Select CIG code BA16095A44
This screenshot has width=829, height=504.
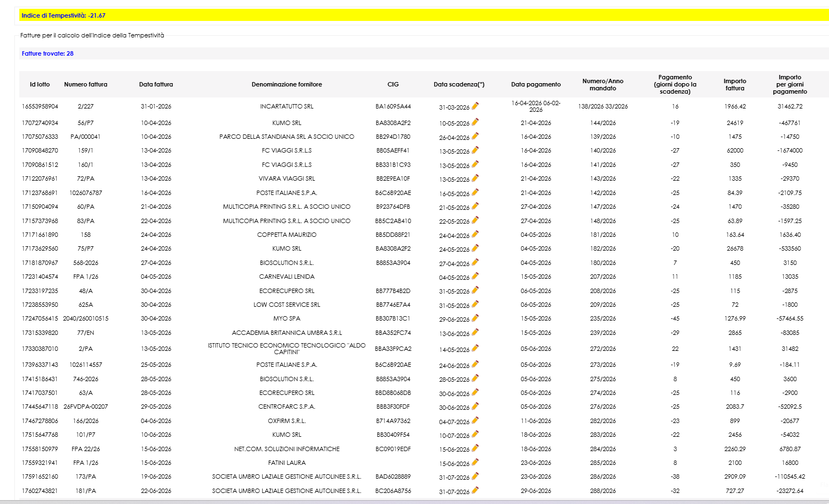393,106
